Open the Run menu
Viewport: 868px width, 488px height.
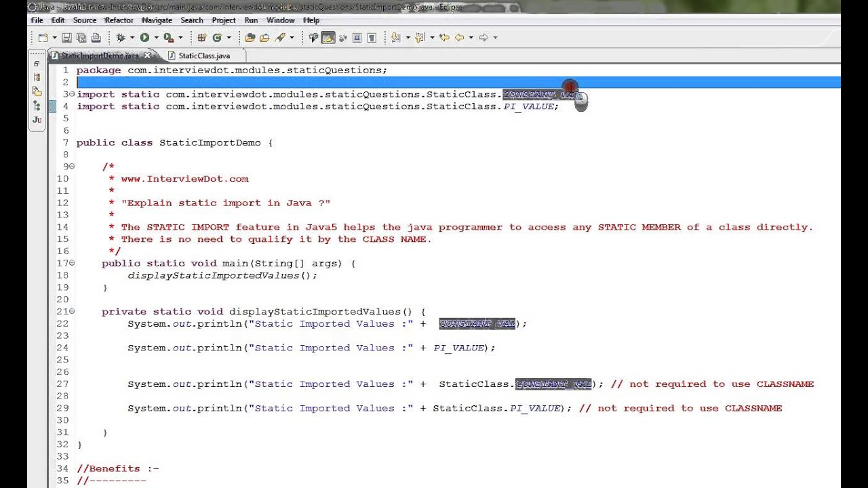click(251, 20)
